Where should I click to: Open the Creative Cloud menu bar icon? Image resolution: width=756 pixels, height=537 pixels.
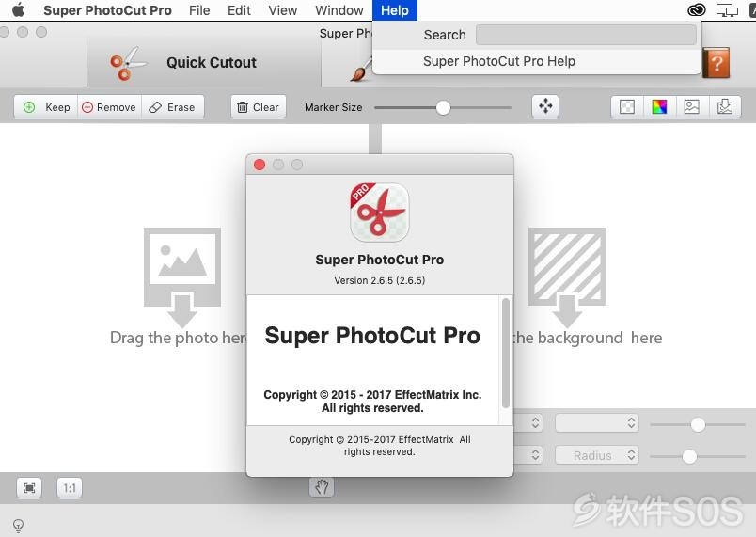697,10
